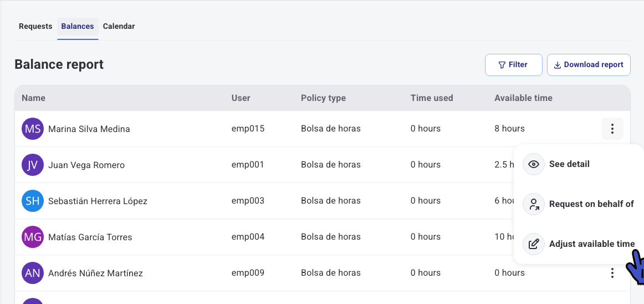
Task: Open the Requests tab
Action: tap(35, 26)
